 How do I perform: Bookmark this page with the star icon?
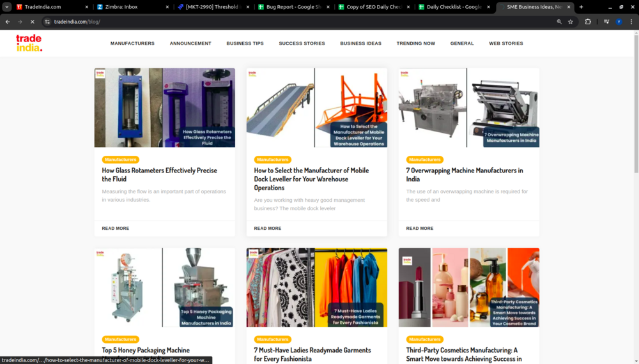click(x=571, y=22)
